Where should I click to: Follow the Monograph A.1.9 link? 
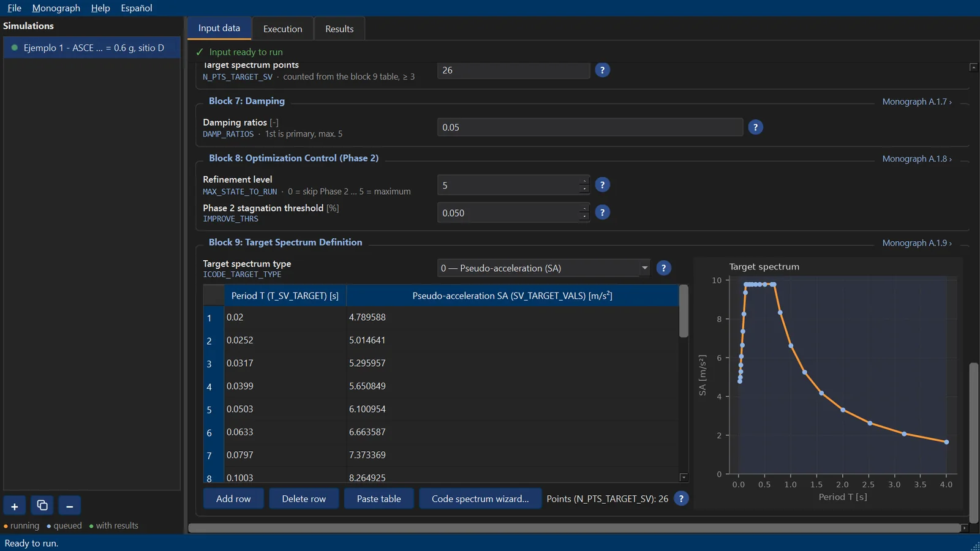click(917, 243)
